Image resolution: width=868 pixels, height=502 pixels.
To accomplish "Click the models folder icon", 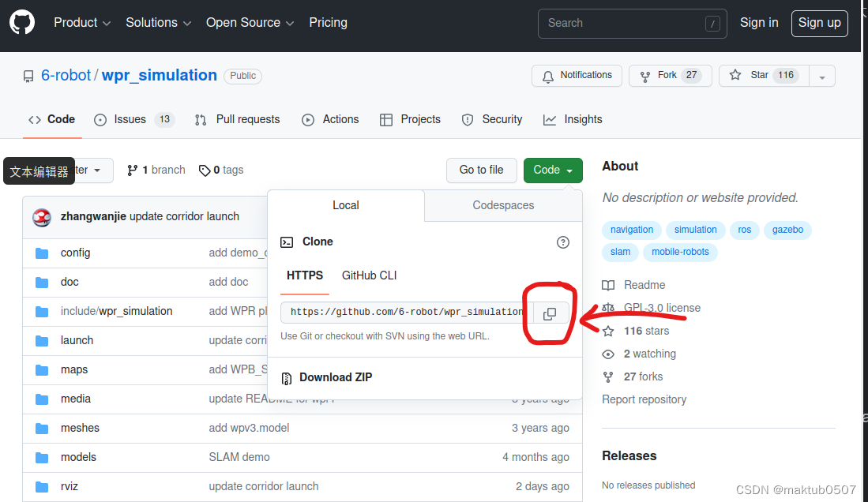I will 42,459.
